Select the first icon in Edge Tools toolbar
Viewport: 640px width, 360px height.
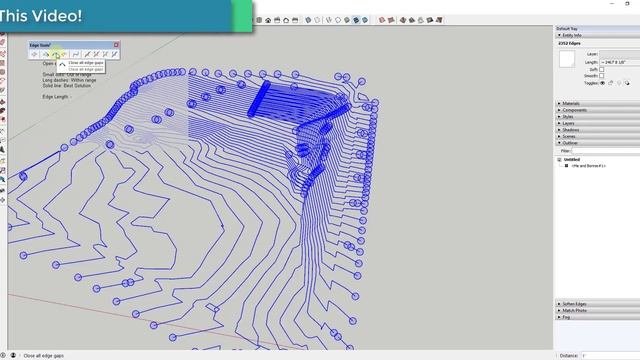coord(34,54)
